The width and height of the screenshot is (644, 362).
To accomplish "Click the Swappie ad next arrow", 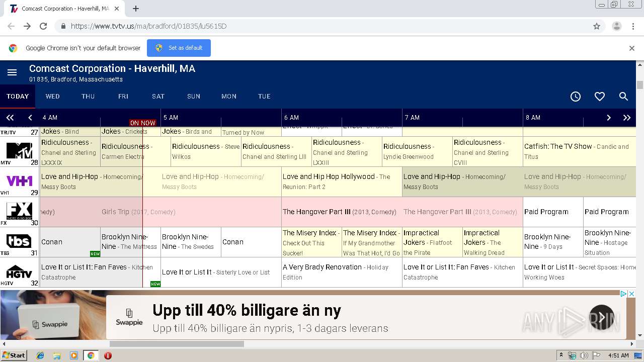I will (x=602, y=317).
